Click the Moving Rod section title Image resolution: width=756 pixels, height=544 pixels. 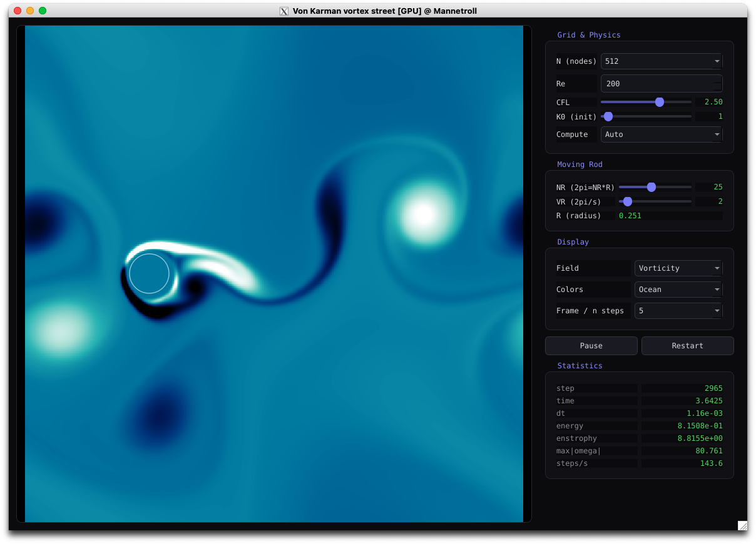tap(580, 164)
